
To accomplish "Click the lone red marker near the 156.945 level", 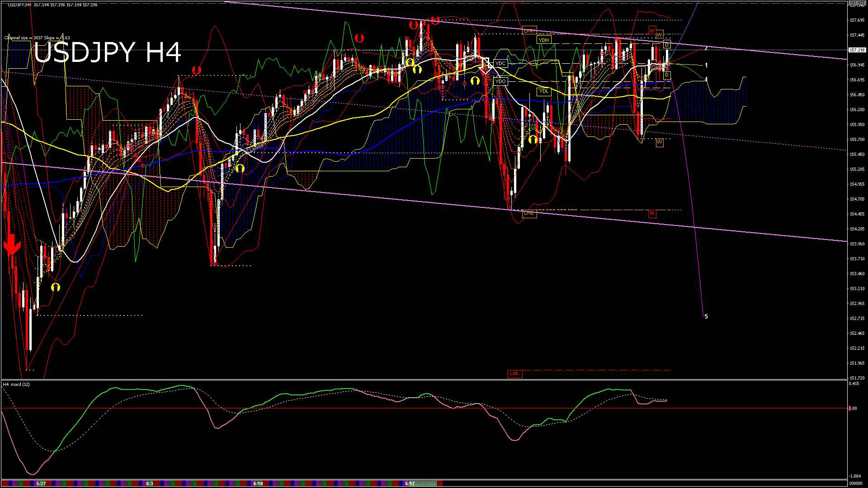I will point(196,70).
